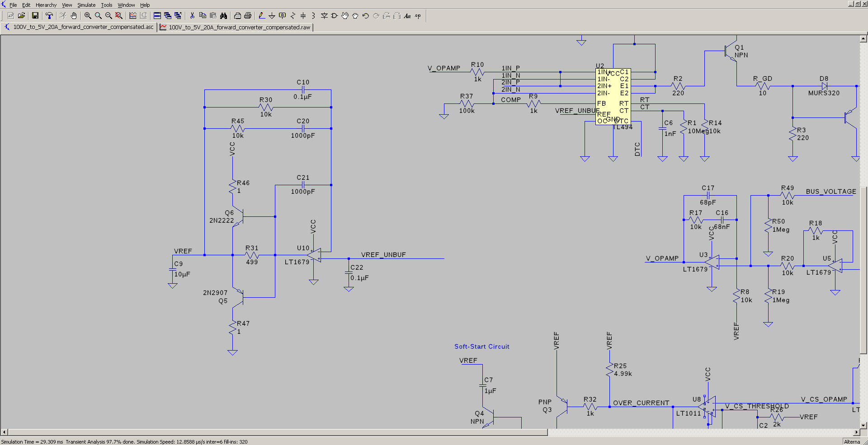Click the U2 TL494 controller component
Image resolution: width=868 pixels, height=445 pixels.
coord(613,97)
